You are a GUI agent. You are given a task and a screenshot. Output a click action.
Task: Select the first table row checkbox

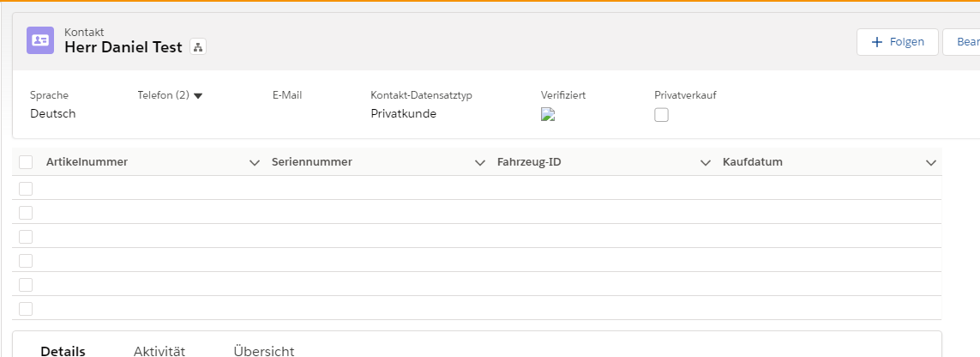pos(26,188)
